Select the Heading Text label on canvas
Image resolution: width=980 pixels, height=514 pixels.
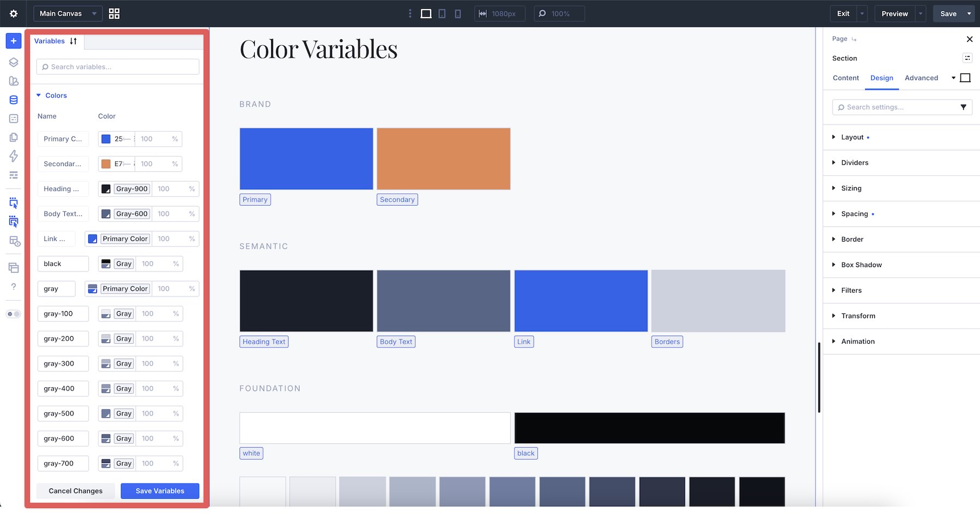point(264,342)
